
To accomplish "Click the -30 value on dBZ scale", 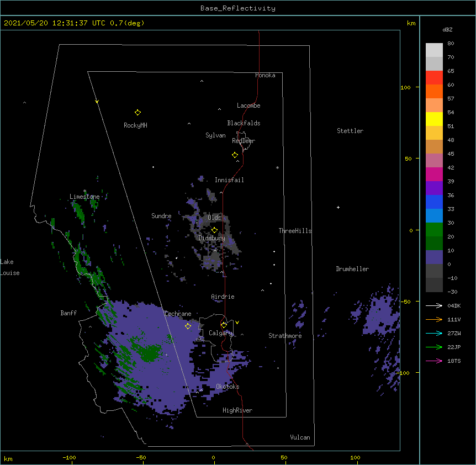I will click(452, 292).
